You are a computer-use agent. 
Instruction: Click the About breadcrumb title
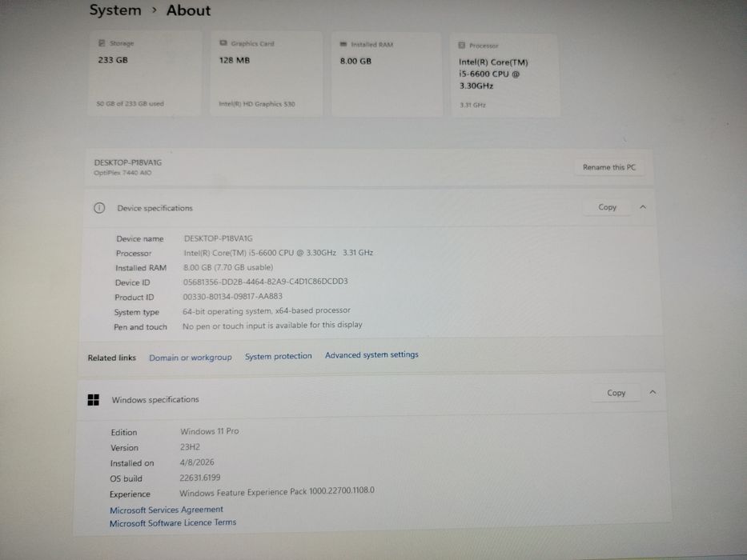(188, 10)
